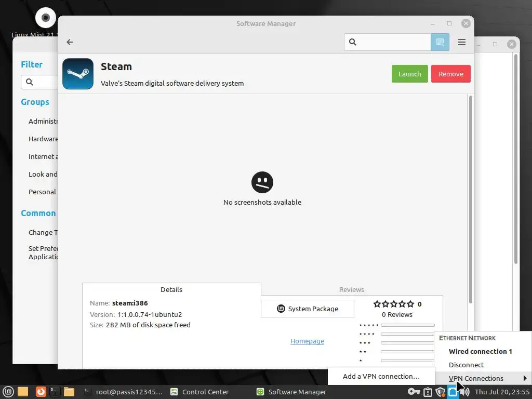Image resolution: width=532 pixels, height=399 pixels.
Task: Switch to Software Manager in the taskbar
Action: coord(291,392)
